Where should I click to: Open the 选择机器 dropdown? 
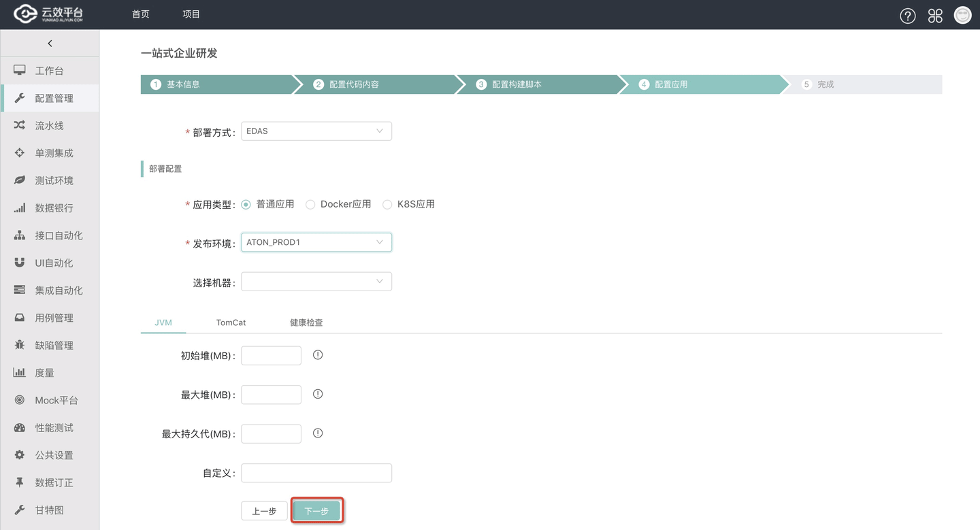pyautogui.click(x=316, y=282)
